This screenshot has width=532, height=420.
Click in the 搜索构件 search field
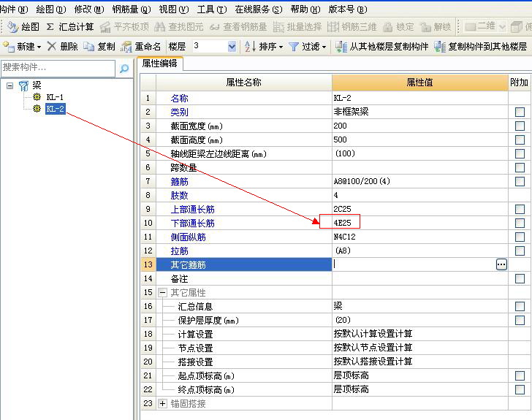pos(58,68)
